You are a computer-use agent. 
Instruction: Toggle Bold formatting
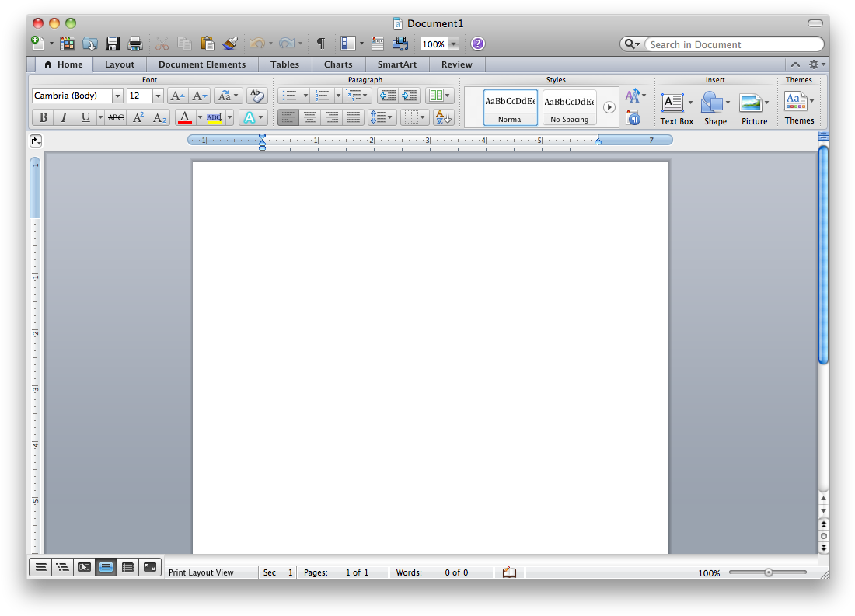coord(43,117)
